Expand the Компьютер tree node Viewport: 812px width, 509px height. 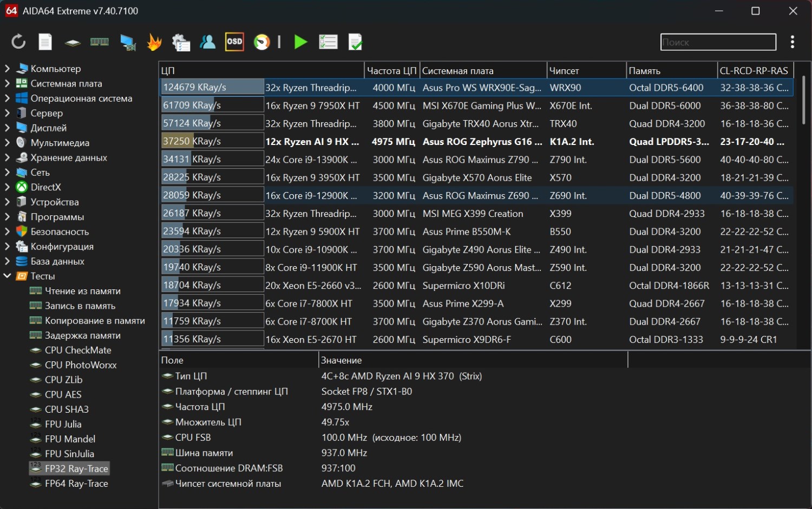coord(8,69)
